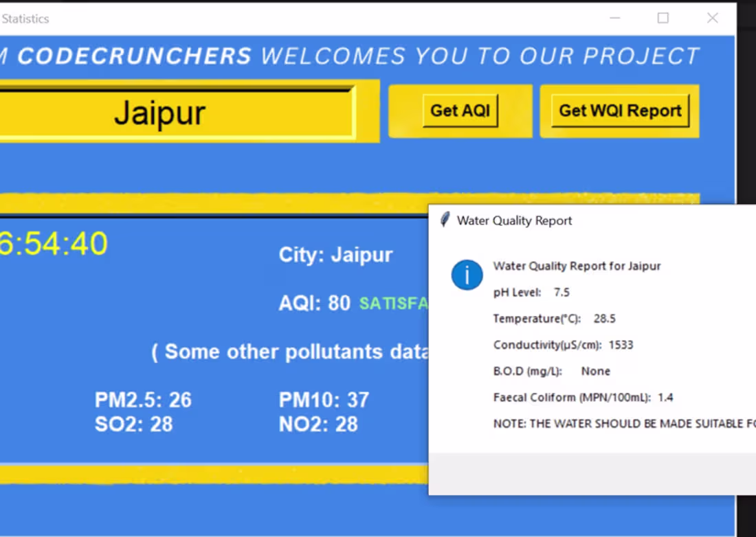Minimize the Statistics window
The image size is (756, 537).
[614, 19]
